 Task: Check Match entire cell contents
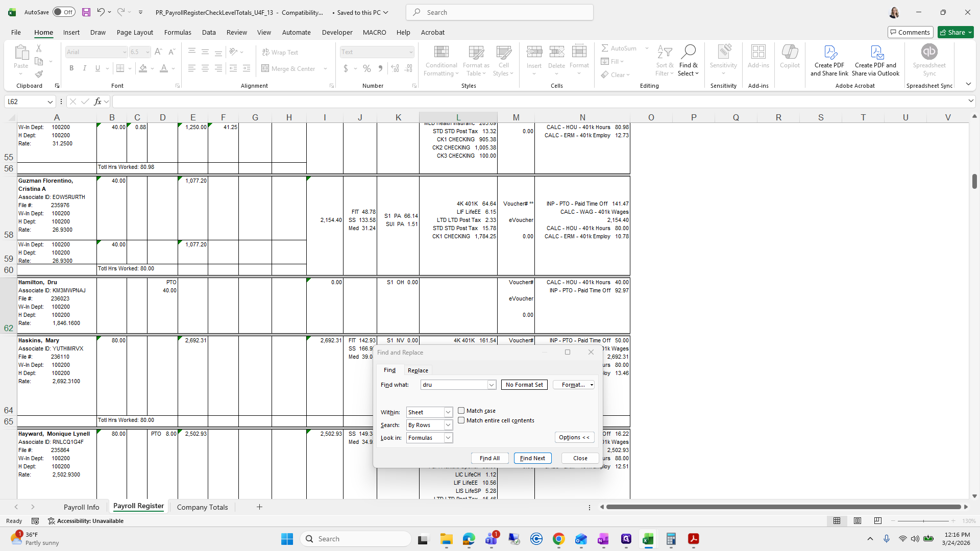(461, 420)
